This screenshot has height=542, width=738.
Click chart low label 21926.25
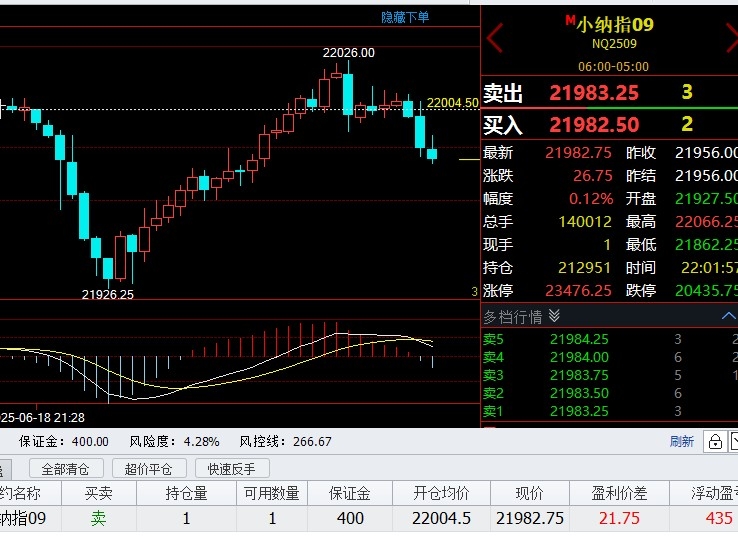click(107, 295)
